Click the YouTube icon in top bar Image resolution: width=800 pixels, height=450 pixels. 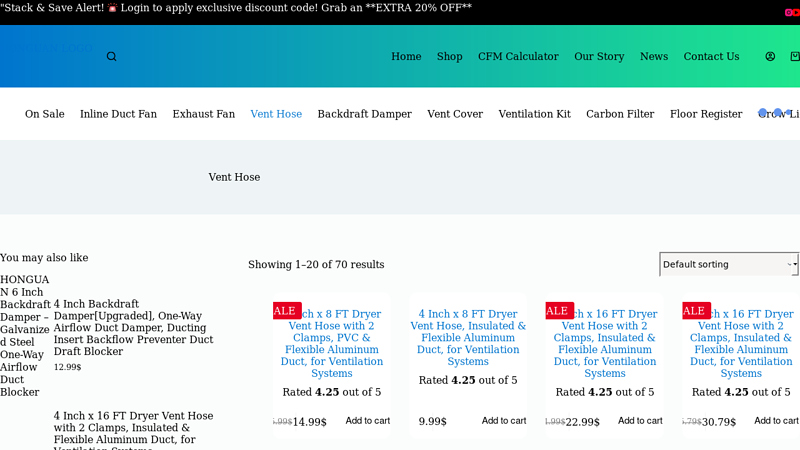[x=797, y=12]
